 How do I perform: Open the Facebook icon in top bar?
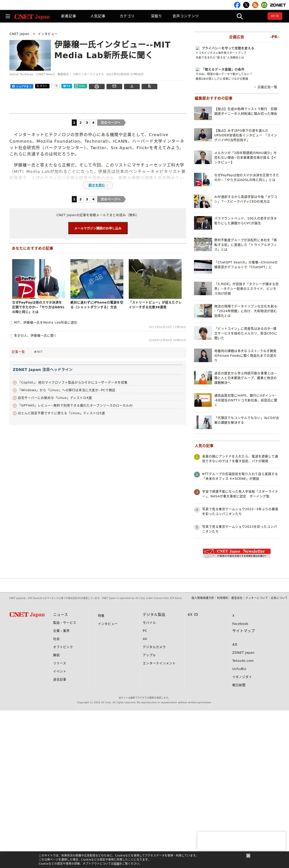click(x=237, y=5)
